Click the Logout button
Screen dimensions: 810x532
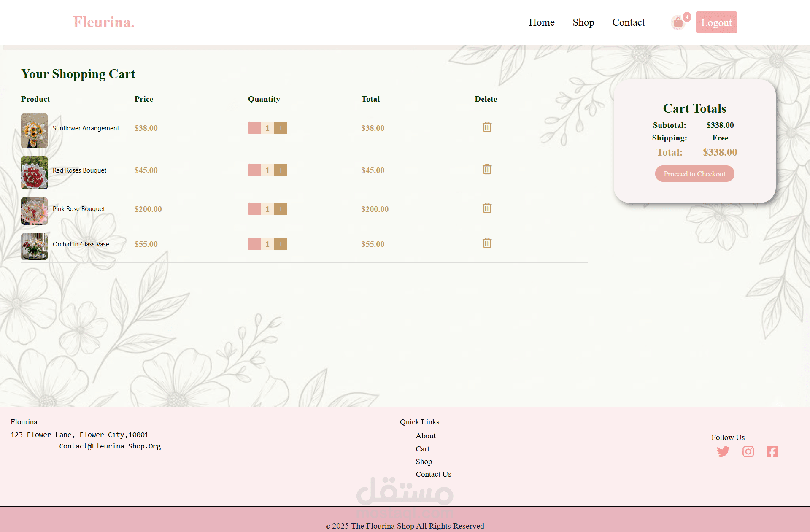pos(716,22)
